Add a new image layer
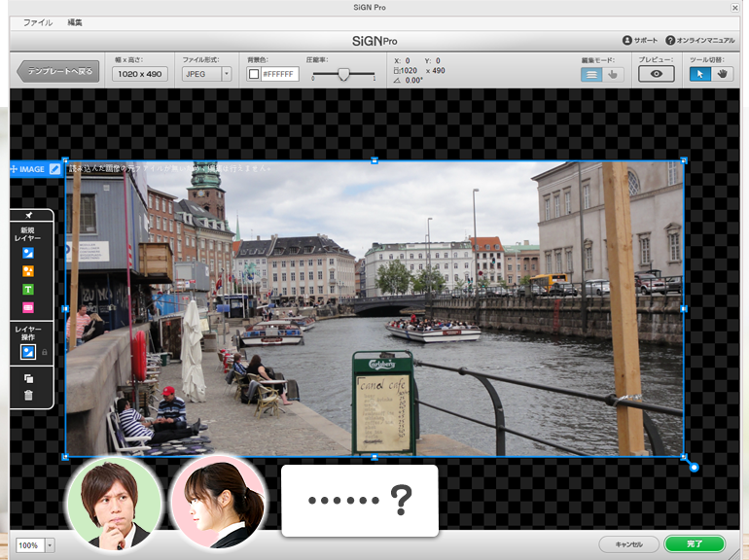The image size is (749, 560). [x=28, y=253]
